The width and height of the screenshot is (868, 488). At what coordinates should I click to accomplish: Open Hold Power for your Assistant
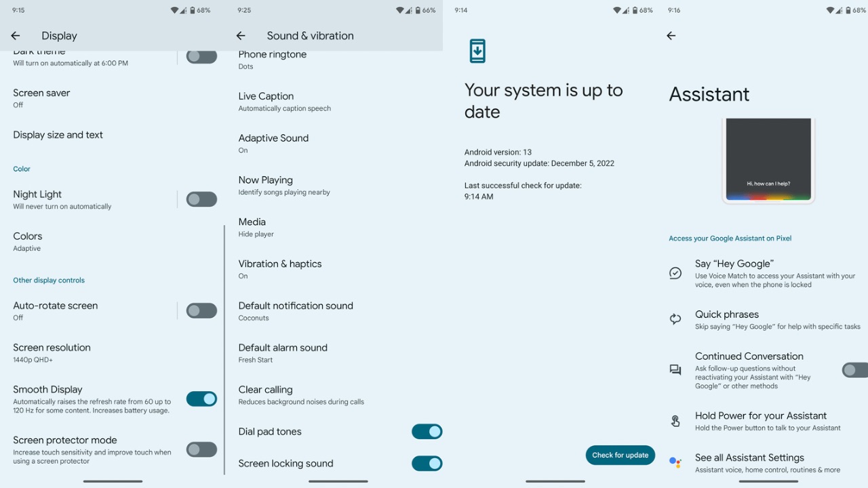point(766,421)
